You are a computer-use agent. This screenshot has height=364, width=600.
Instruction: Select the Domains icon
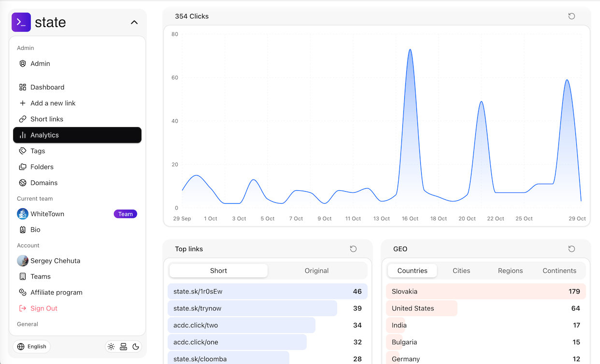click(22, 182)
